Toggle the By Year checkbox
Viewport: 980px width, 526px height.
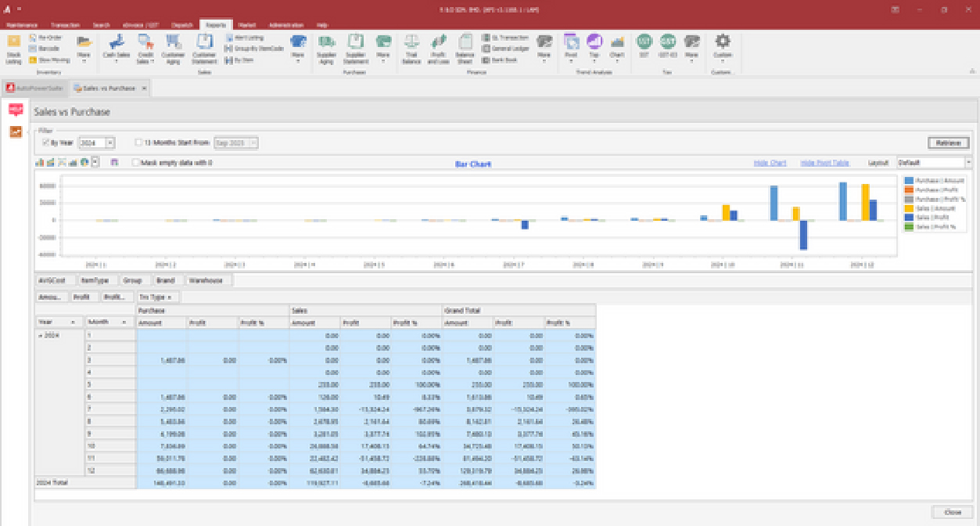[x=45, y=142]
